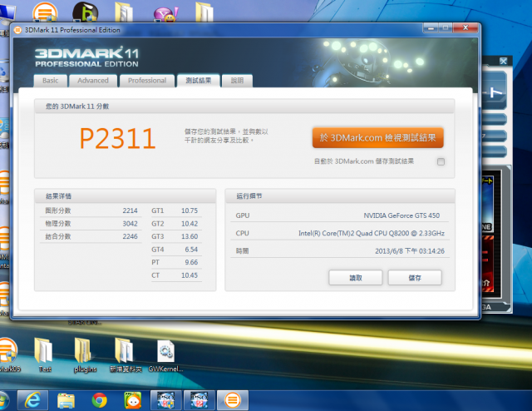This screenshot has height=411, width=532.
Task: Click the CPU Core 2 Quad Q8200 row
Action: pos(340,233)
